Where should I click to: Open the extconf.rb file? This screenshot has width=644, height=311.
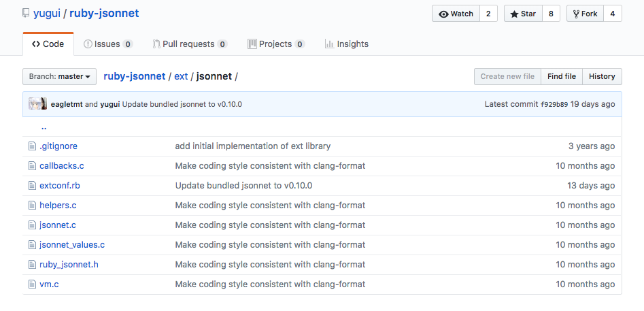pos(60,186)
